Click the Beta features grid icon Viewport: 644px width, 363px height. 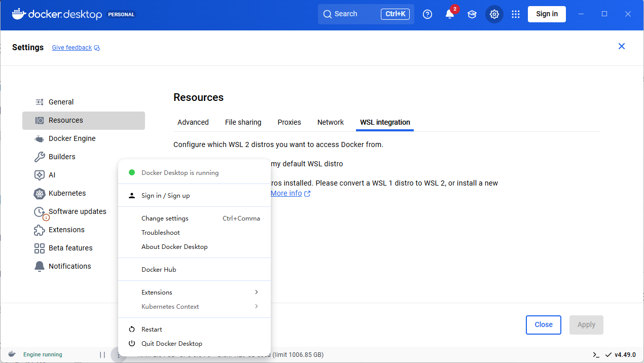(40, 248)
